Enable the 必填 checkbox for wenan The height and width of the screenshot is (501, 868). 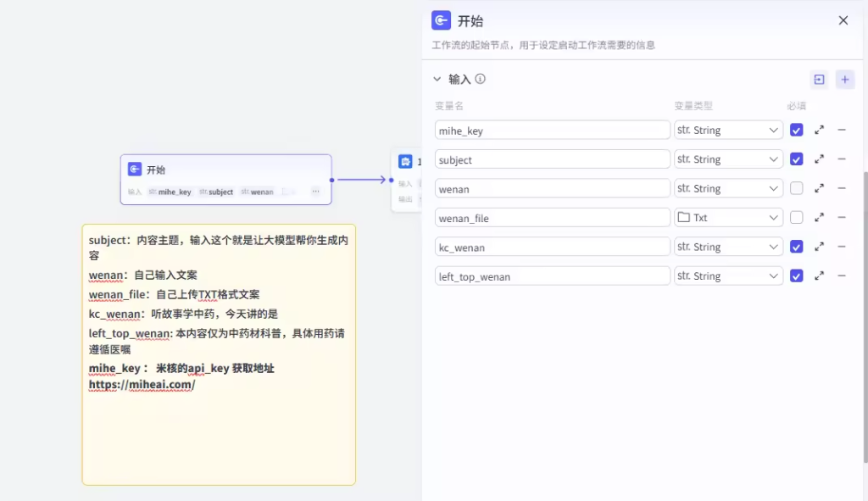(796, 188)
